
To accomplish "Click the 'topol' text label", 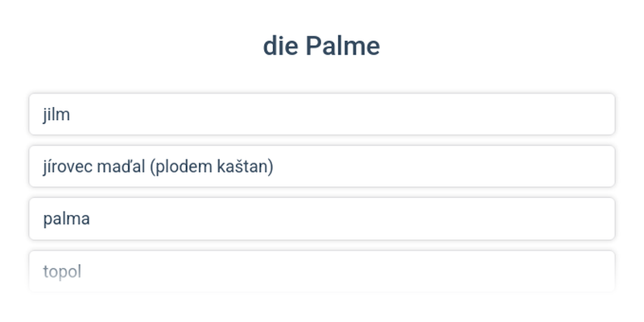I will 62,271.
